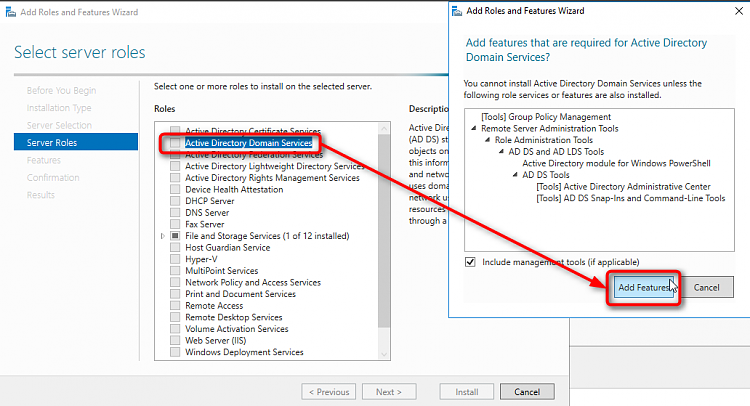750x406 pixels.
Task: Enable Device Health Attestation role
Action: point(175,189)
